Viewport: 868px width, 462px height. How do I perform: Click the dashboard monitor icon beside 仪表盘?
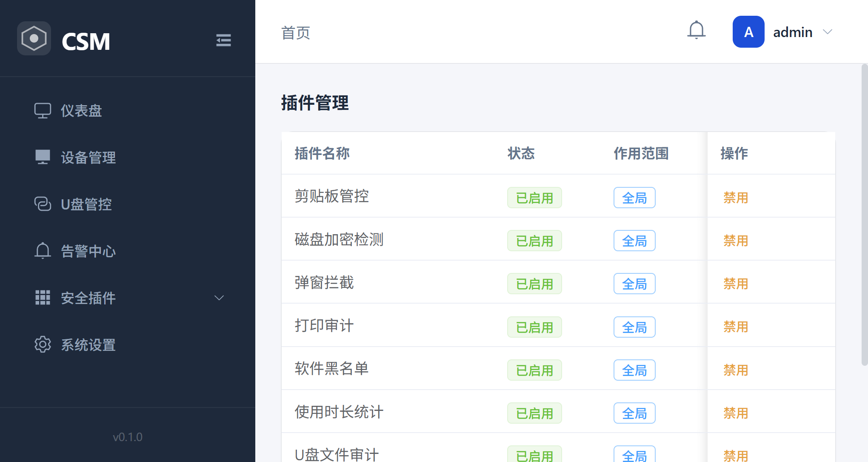point(43,111)
